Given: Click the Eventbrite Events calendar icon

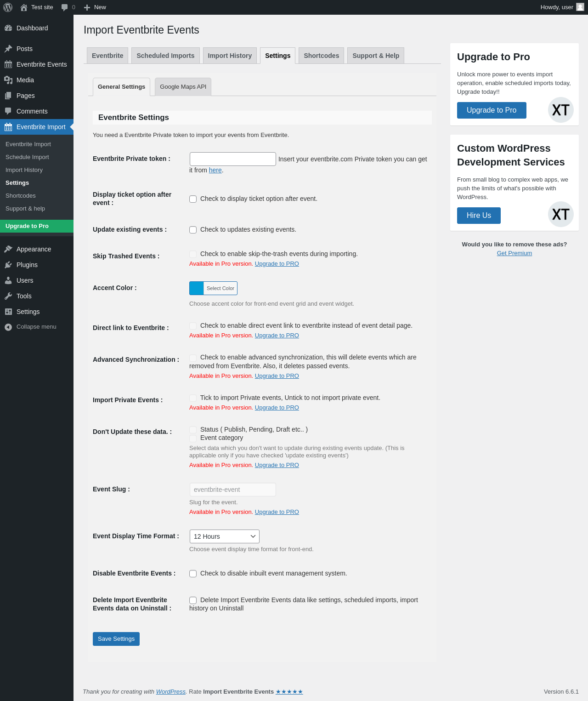Looking at the screenshot, I should [x=8, y=64].
